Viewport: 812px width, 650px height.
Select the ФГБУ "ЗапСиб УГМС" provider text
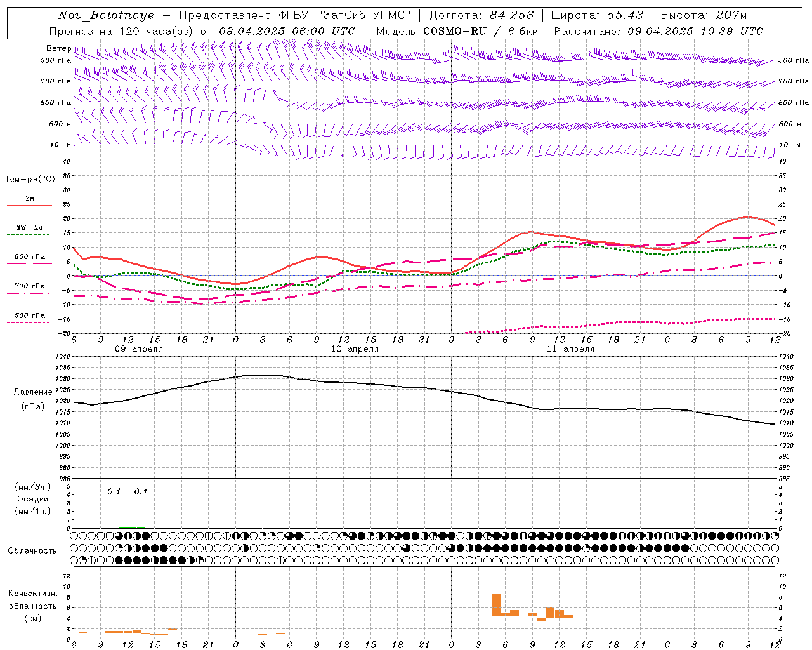click(345, 15)
